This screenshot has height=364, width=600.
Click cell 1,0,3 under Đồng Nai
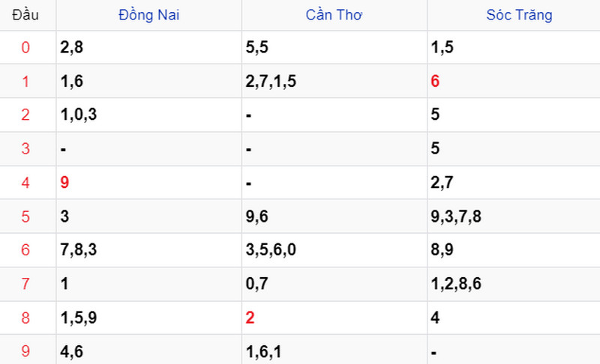click(79, 115)
